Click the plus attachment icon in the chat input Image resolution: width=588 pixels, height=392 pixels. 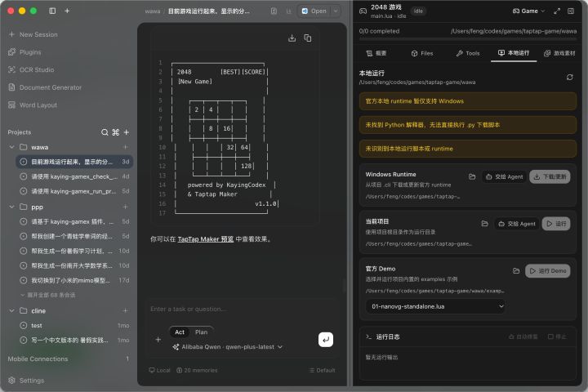158,340
